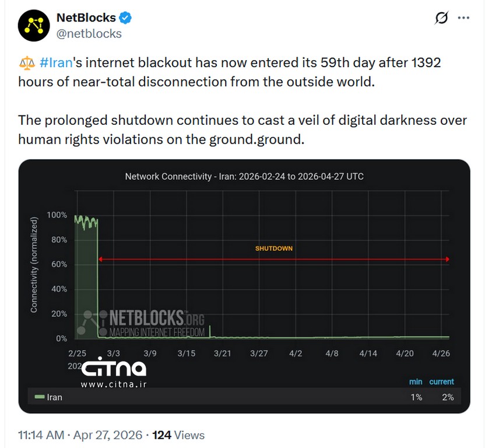Click the chart title text

(244, 176)
